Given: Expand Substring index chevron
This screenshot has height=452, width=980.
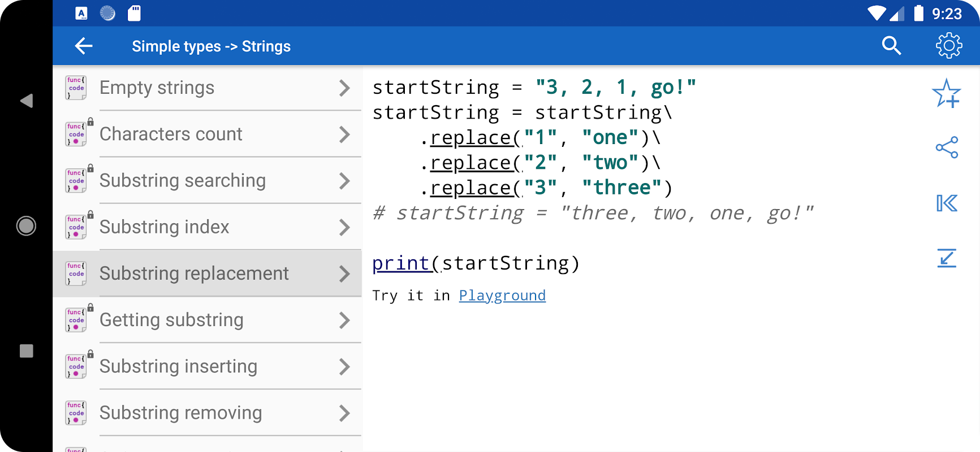Looking at the screenshot, I should point(344,227).
